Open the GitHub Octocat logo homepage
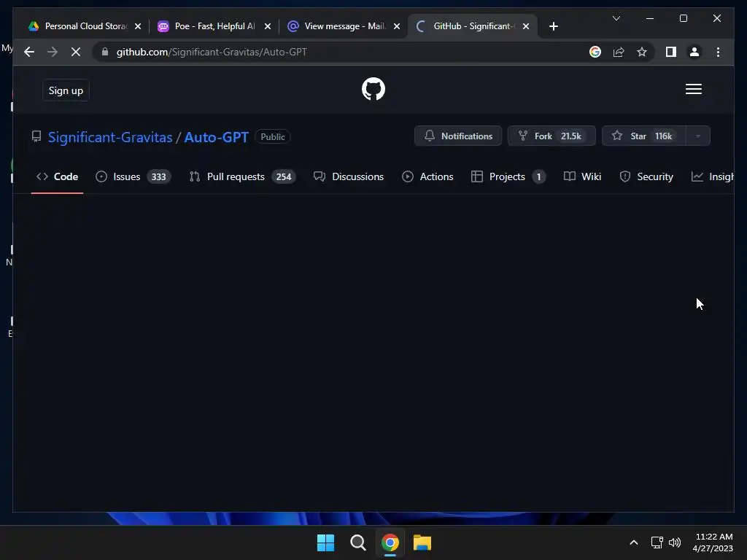The width and height of the screenshot is (747, 560). pyautogui.click(x=373, y=89)
